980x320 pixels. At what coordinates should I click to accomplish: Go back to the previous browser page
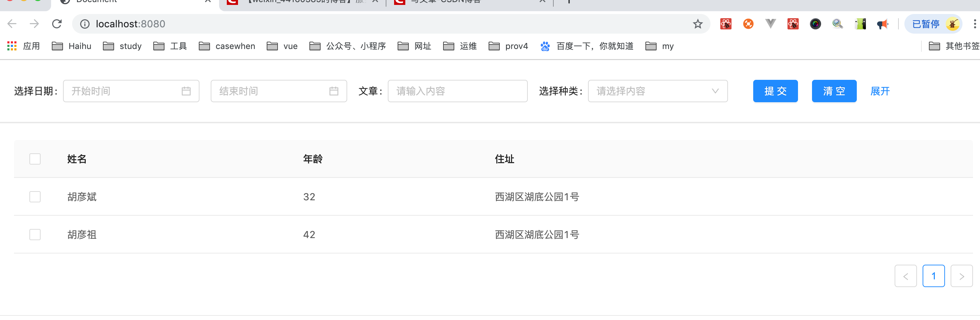pos(12,24)
